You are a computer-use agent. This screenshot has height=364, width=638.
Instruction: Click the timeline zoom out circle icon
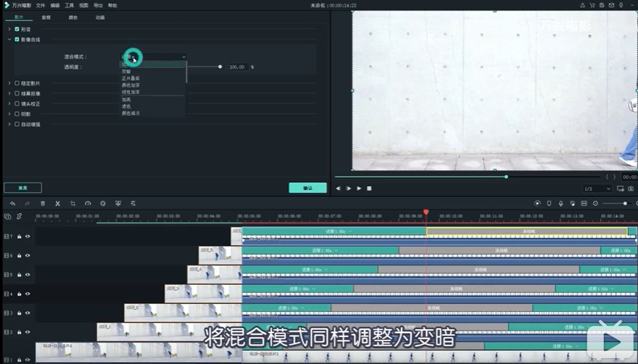[596, 203]
